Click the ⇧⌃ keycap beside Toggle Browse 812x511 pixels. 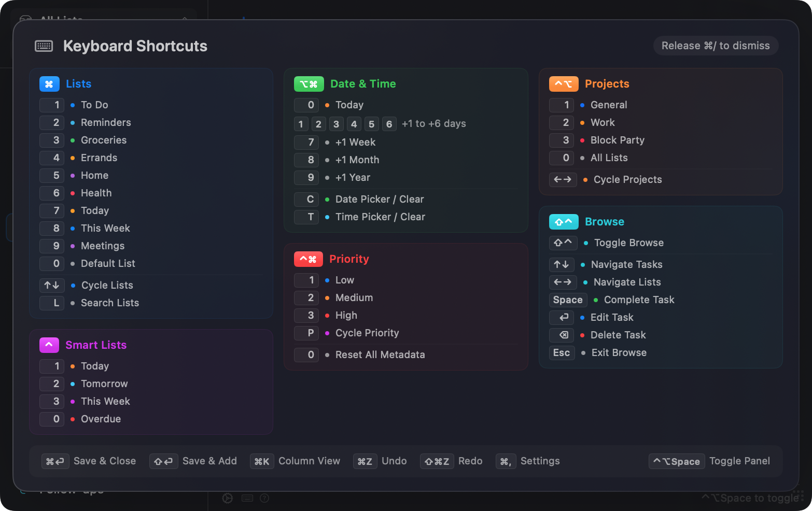[x=563, y=243]
